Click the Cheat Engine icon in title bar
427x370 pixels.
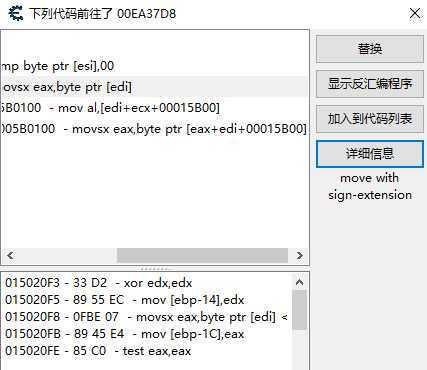click(16, 14)
